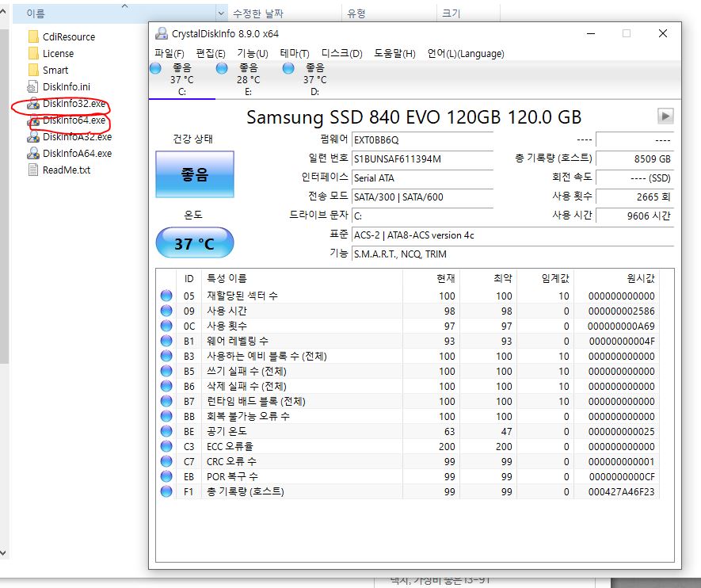This screenshot has width=701, height=588.
Task: Click the Explorer scrollbar down arrow
Action: (3, 553)
